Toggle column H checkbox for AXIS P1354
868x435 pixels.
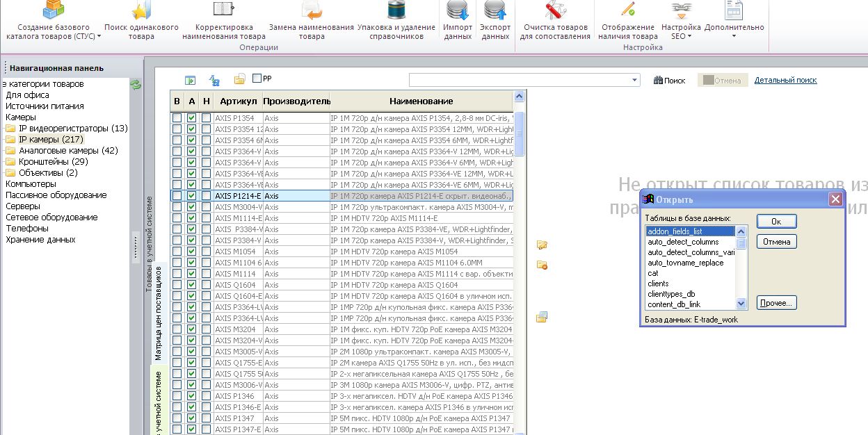206,118
